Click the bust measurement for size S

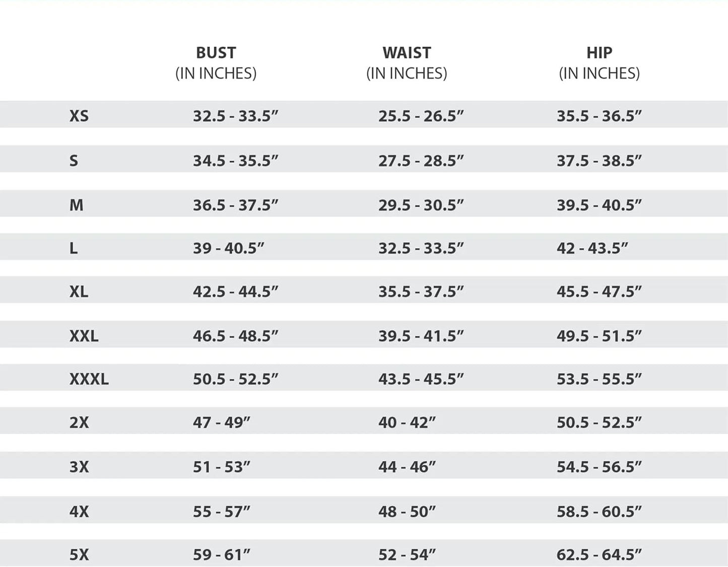(235, 161)
